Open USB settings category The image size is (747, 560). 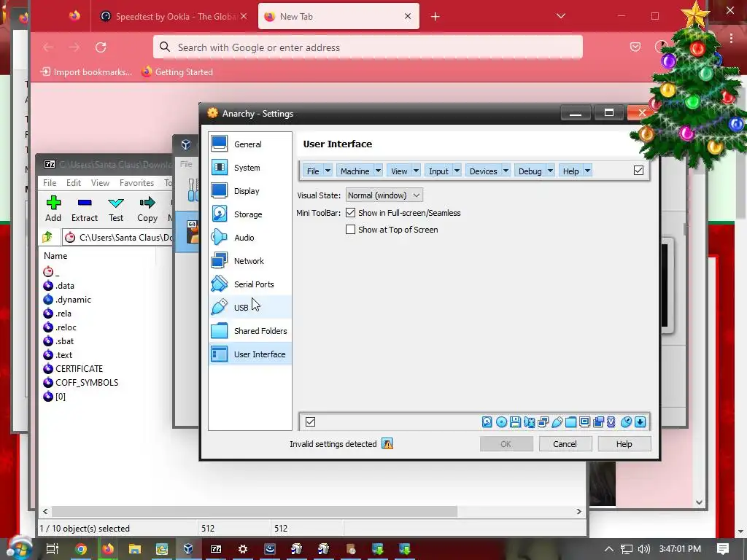pyautogui.click(x=250, y=308)
